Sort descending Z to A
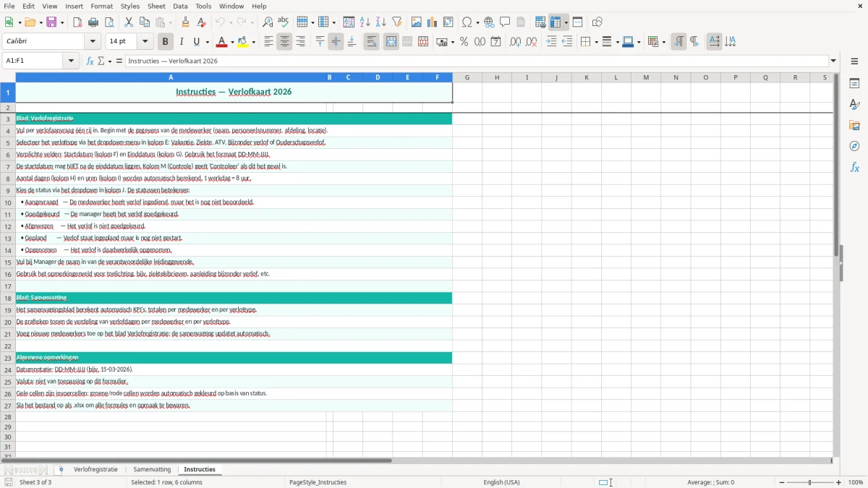 pyautogui.click(x=381, y=22)
